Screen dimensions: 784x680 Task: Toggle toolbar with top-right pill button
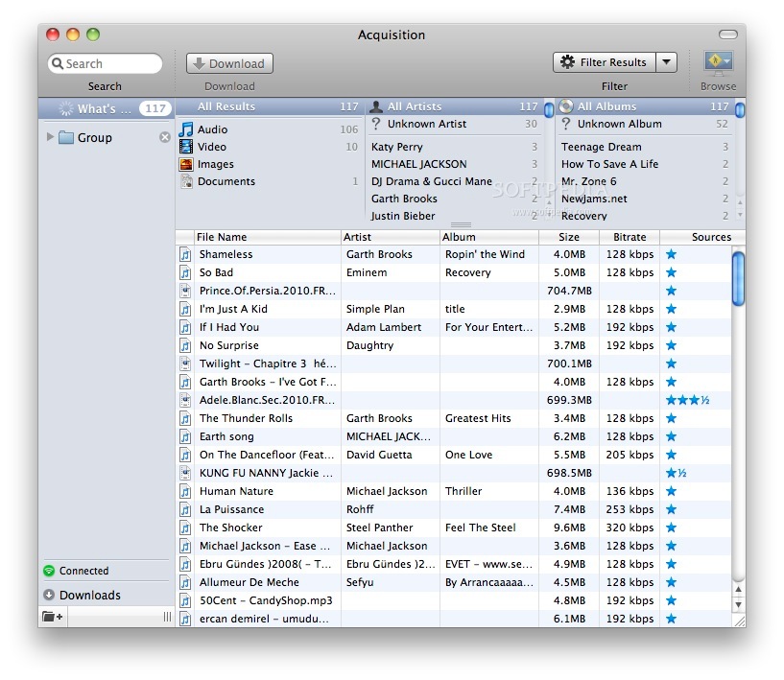tap(728, 34)
